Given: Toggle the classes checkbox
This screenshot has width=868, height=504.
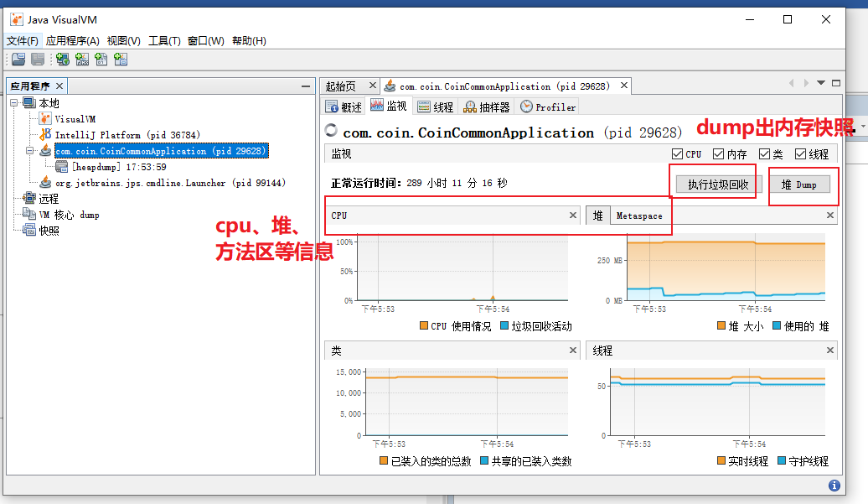Looking at the screenshot, I should [764, 154].
